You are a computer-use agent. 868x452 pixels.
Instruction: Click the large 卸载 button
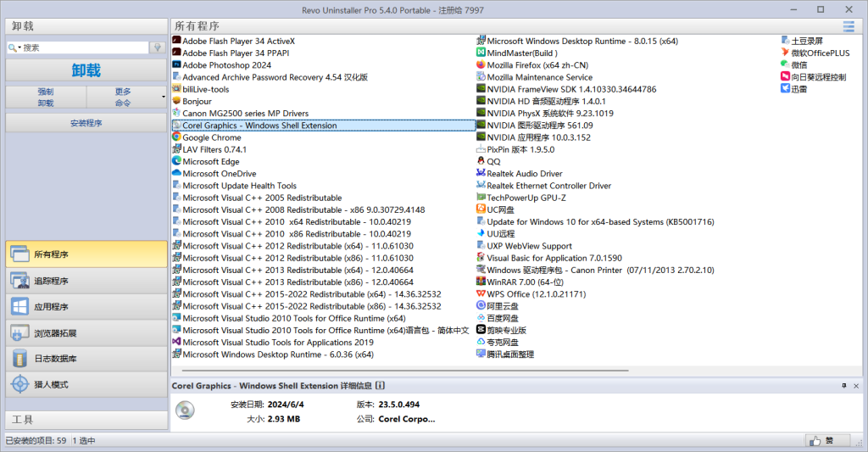click(85, 70)
